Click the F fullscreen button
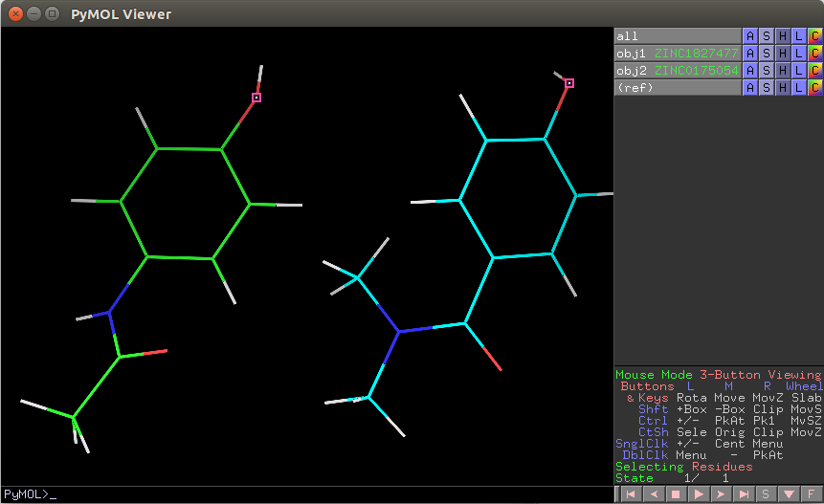824x504 pixels. 811,494
